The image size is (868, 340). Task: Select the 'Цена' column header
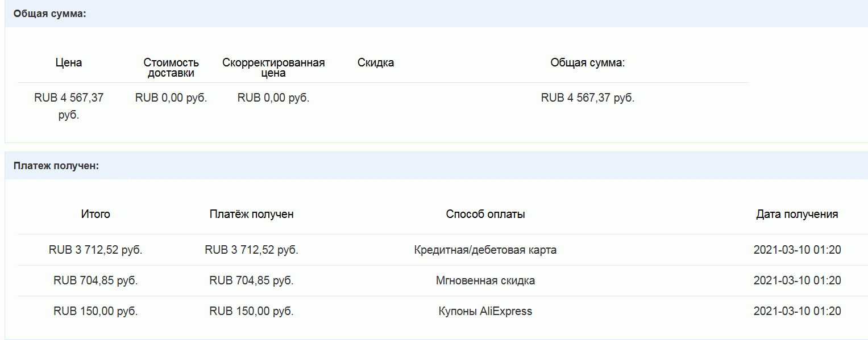(x=69, y=63)
